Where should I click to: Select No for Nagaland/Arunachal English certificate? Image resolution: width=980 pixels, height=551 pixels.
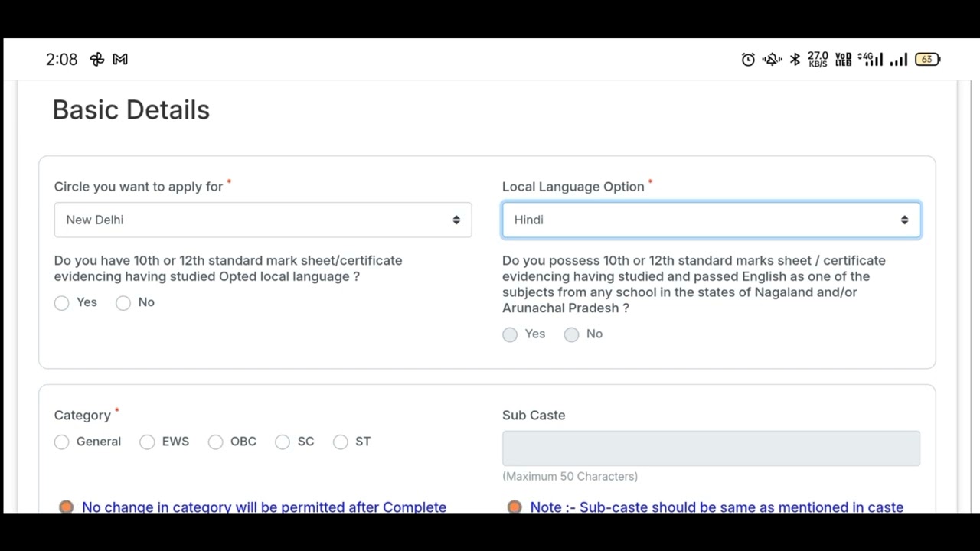(571, 334)
